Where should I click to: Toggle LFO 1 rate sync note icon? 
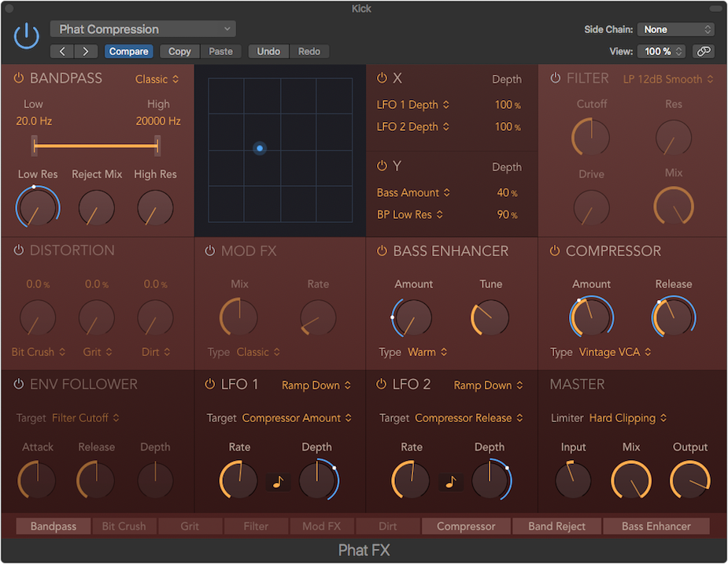[x=278, y=482]
